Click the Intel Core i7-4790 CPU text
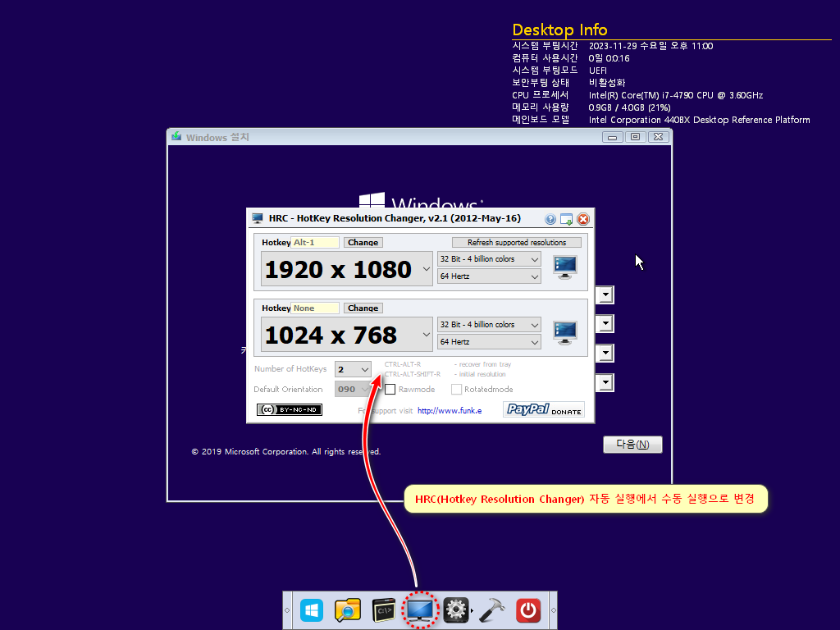 coord(676,95)
